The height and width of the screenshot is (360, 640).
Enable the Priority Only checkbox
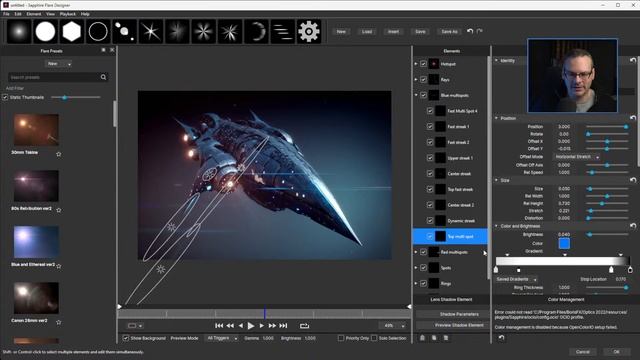[x=341, y=338]
